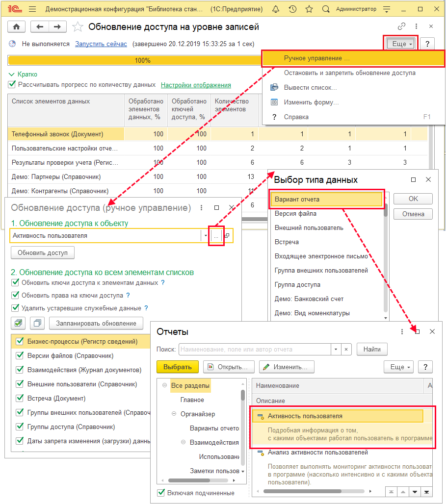Viewport: 447px width, 504px height.
Task: Choose Остановить и запретить обновление доступа
Action: [353, 73]
